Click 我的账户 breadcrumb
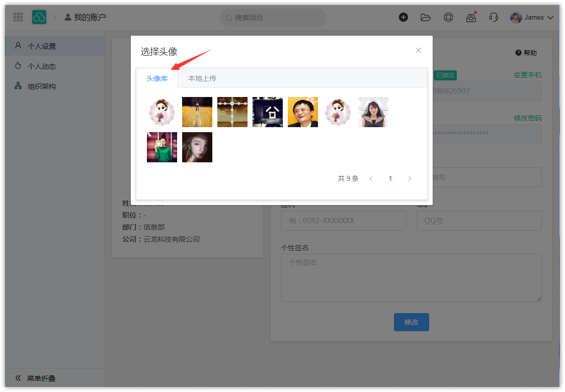Screen dimensions: 565x392 click(86, 17)
